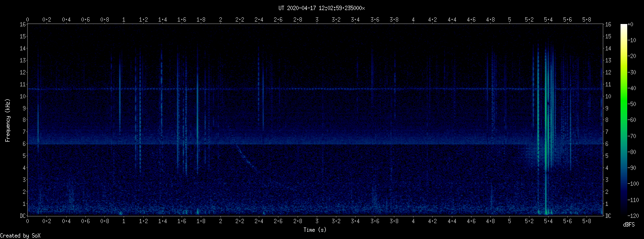The height and width of the screenshot is (239, 644).
Task: Click '3' on the left frequency axis
Action: [24, 179]
